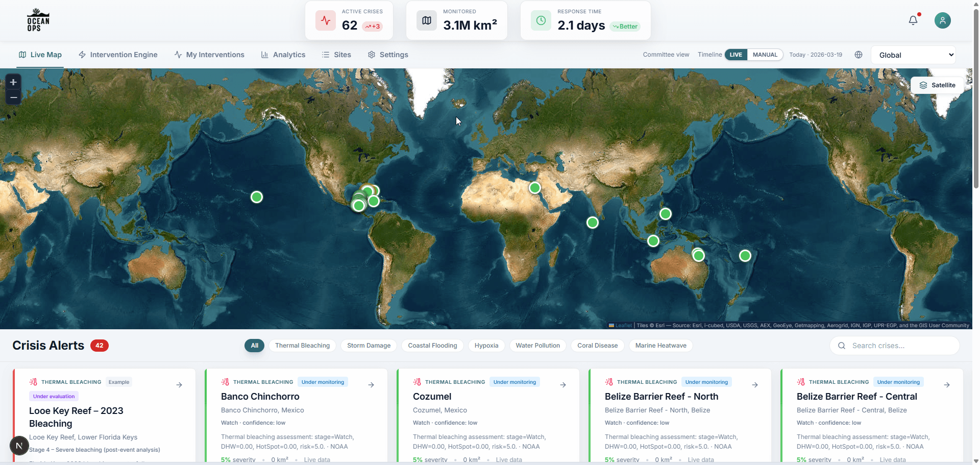Viewport: 980px width, 465px height.
Task: Open the Leaflet attribution link
Action: (623, 325)
